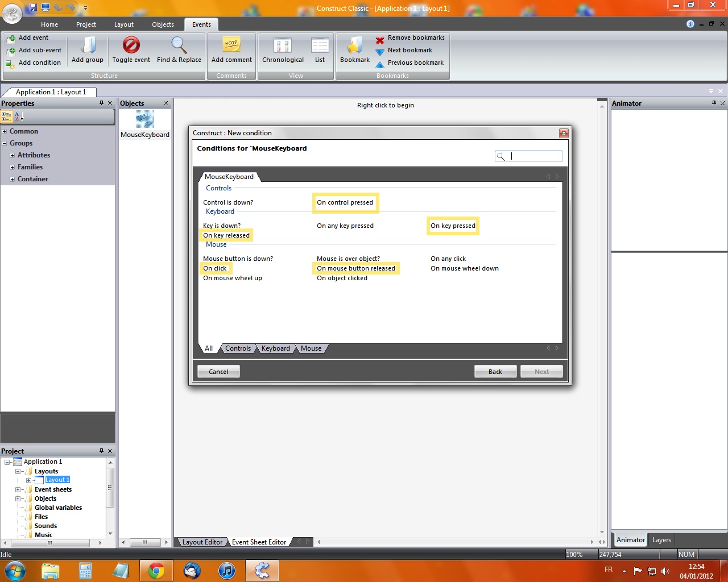This screenshot has height=582, width=728.
Task: Click the Cancel button
Action: click(x=218, y=372)
